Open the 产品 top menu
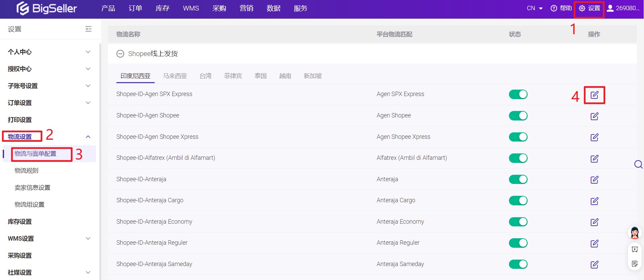This screenshot has height=280, width=644. pyautogui.click(x=108, y=8)
